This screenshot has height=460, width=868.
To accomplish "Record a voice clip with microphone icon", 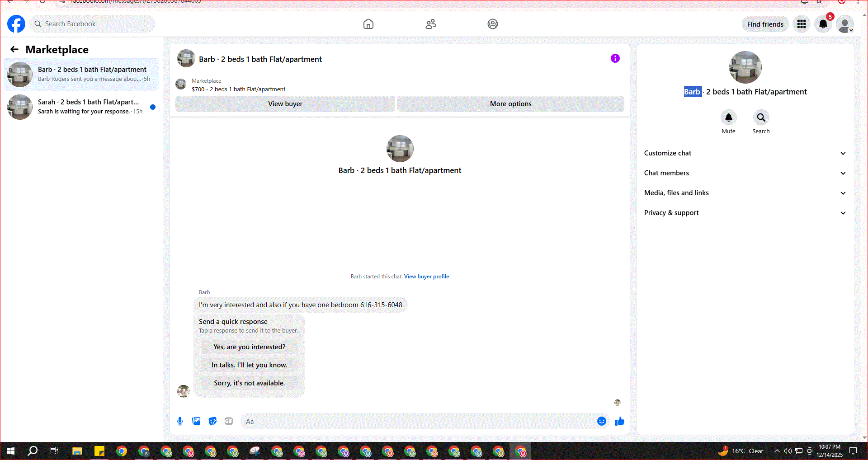I will 180,421.
